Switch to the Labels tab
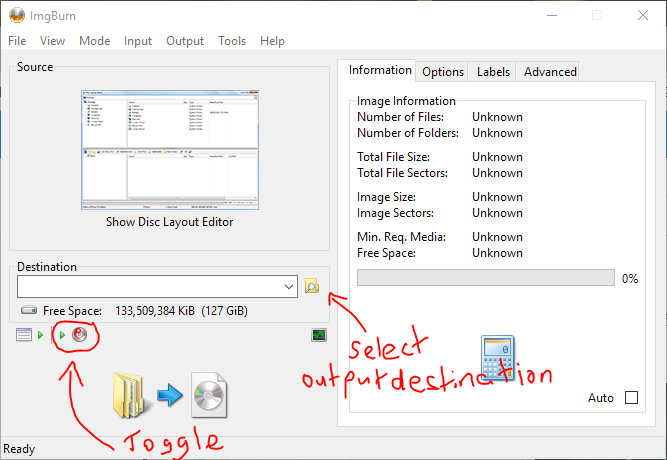The width and height of the screenshot is (667, 460). (493, 72)
